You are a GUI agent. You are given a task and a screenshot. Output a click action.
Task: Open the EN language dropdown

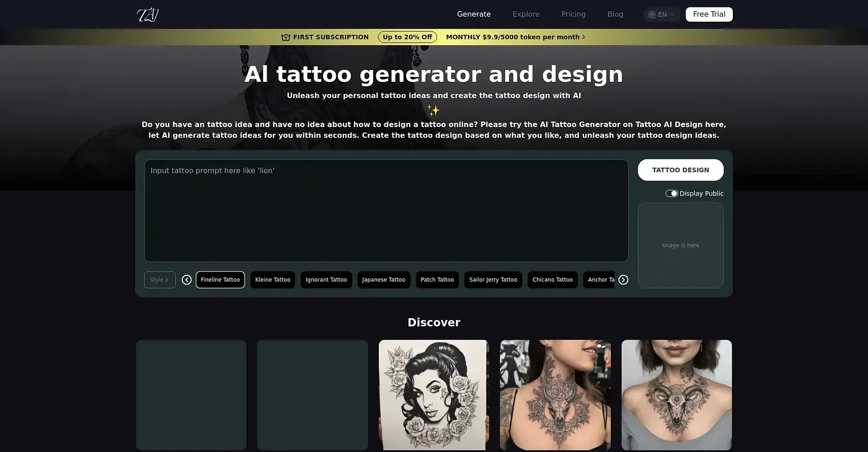[x=662, y=14]
